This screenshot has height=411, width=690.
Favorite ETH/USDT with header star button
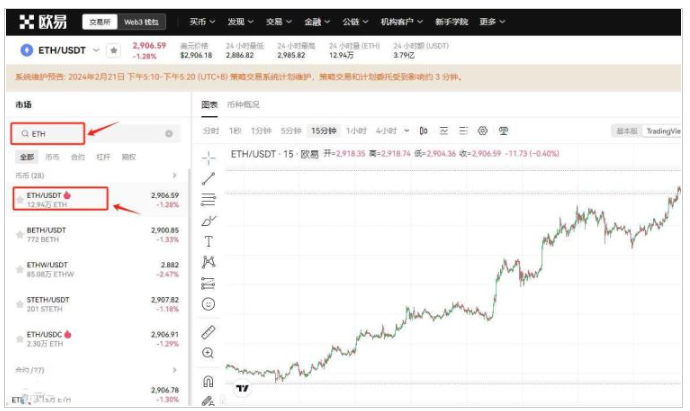(114, 50)
